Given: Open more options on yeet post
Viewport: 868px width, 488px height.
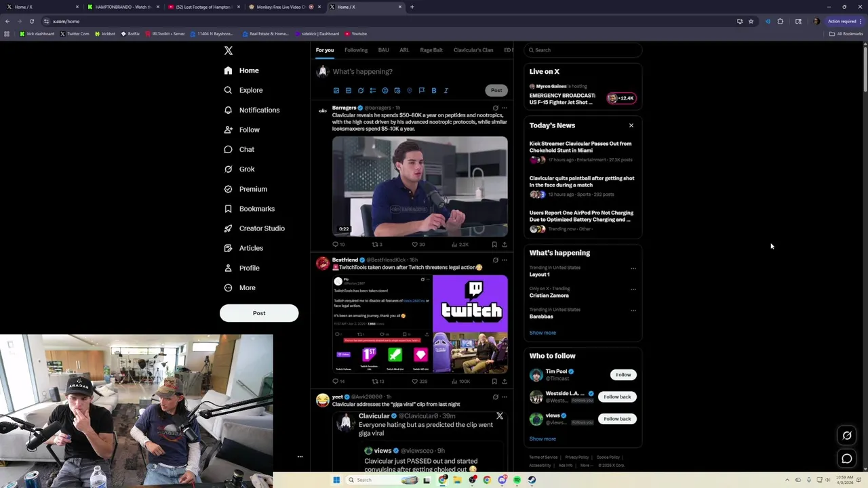Looking at the screenshot, I should (x=505, y=397).
